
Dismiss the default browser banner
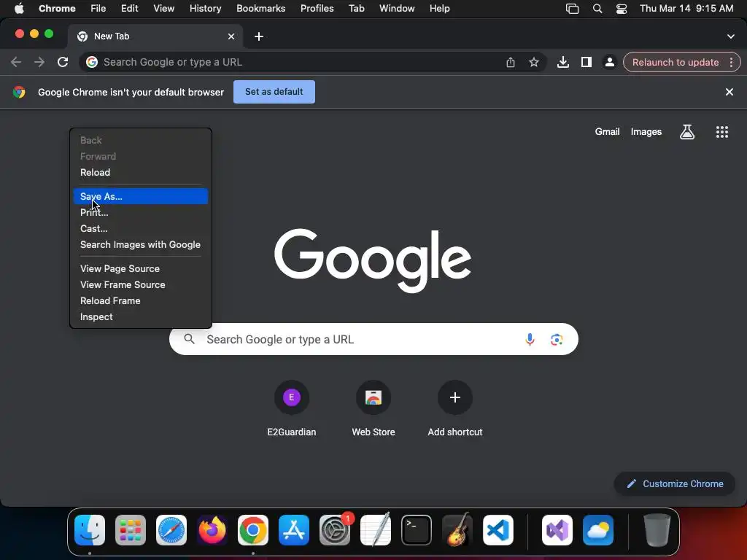point(729,92)
